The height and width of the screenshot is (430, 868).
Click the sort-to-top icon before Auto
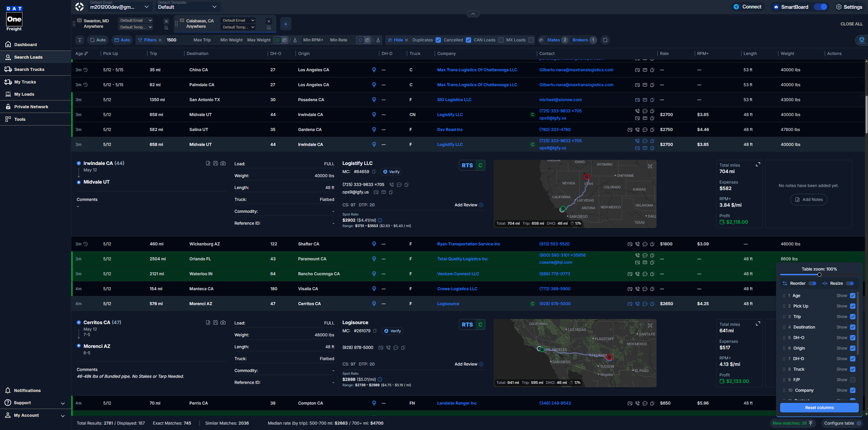coord(80,40)
